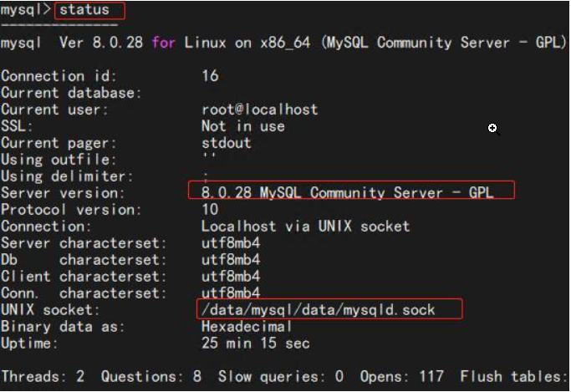Click the highlighted status command
Image resolution: width=571 pixels, height=392 pixels.
click(89, 10)
